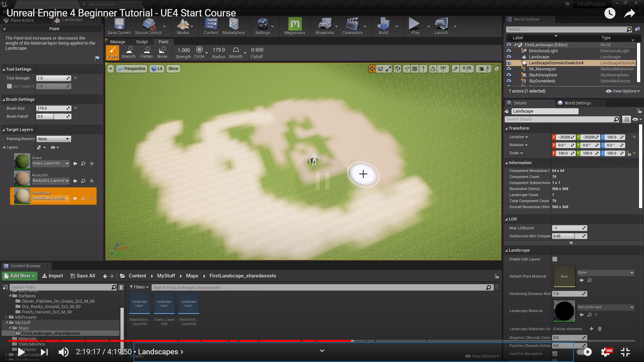The width and height of the screenshot is (644, 362).
Task: Click Save All in the Content Browser
Action: pyautogui.click(x=83, y=276)
